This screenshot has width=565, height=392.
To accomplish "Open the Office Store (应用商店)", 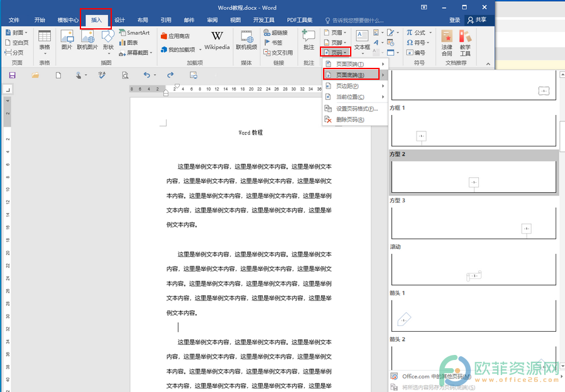I will click(175, 36).
